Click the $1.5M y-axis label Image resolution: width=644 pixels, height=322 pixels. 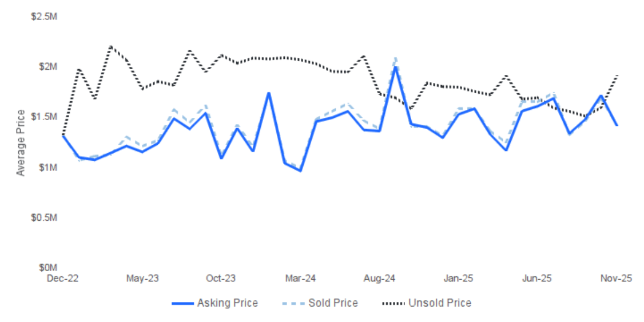click(x=44, y=117)
